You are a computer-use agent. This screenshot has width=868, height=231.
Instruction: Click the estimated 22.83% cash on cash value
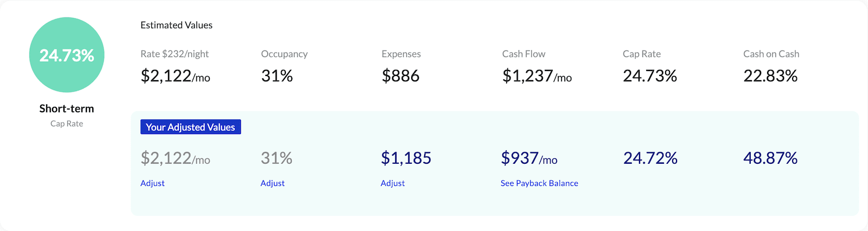pyautogui.click(x=770, y=76)
